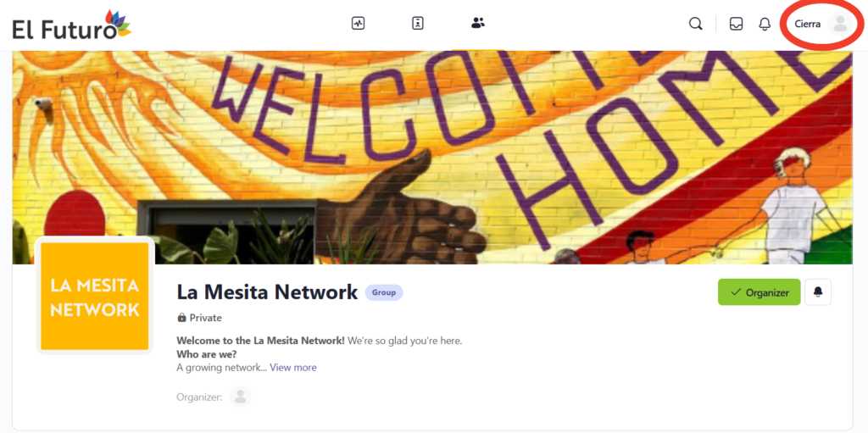Screen dimensions: 868x433
Task: Open Cierra user profile menu
Action: coord(821,24)
